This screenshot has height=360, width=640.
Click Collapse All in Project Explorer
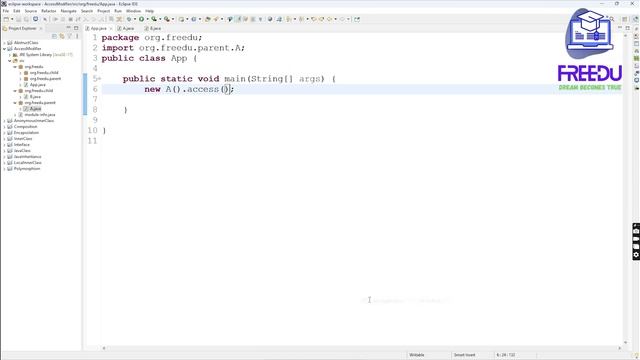click(54, 36)
